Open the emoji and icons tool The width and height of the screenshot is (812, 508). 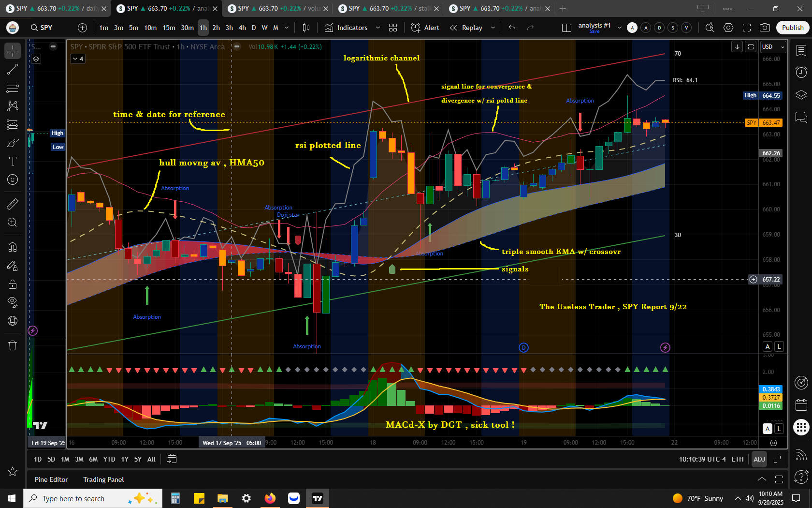[13, 179]
